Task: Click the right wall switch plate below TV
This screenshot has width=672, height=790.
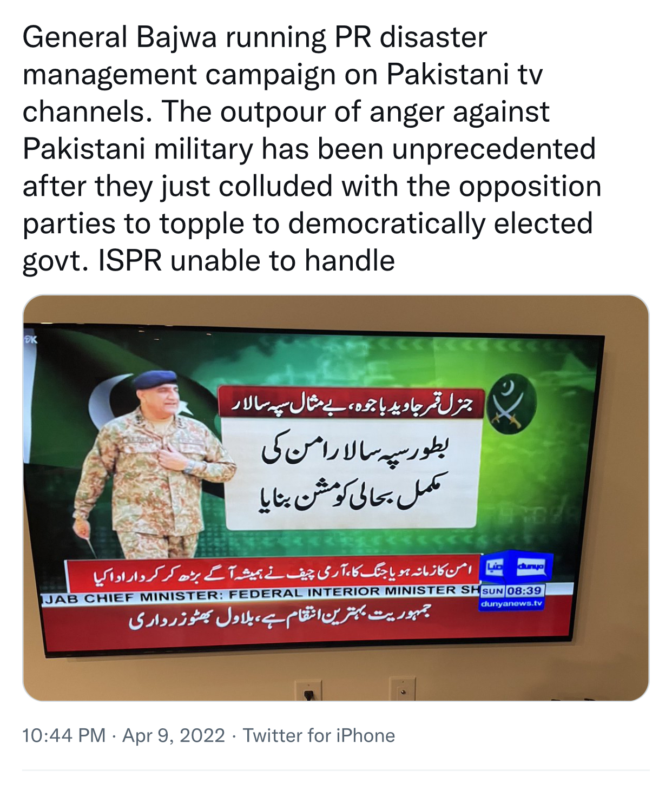Action: tap(403, 689)
